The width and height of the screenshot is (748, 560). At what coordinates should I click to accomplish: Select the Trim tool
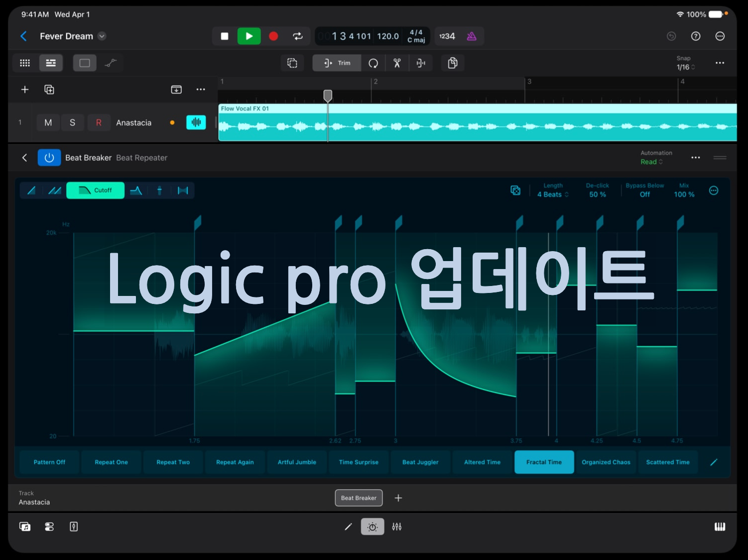click(x=337, y=63)
